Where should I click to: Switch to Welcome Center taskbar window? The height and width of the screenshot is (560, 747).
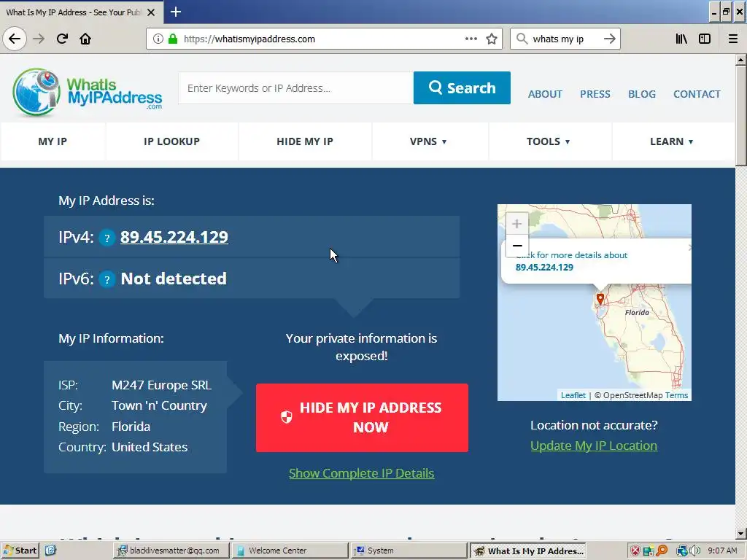(290, 551)
